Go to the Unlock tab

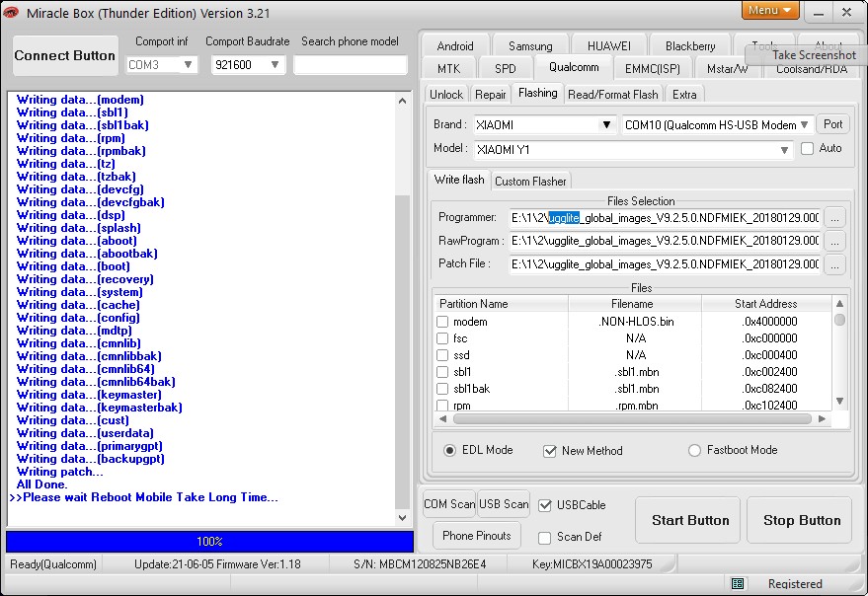446,95
